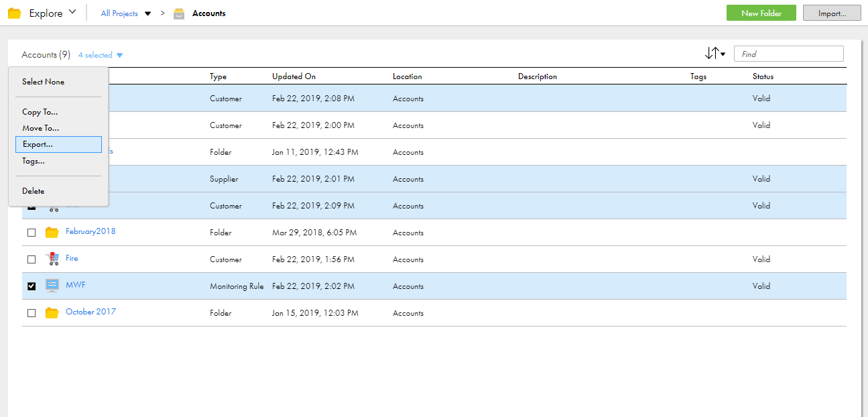Viewport: 868px width, 417px height.
Task: Click 'Feb 22, 2019, 1:56 PM' date cell
Action: coord(313,259)
